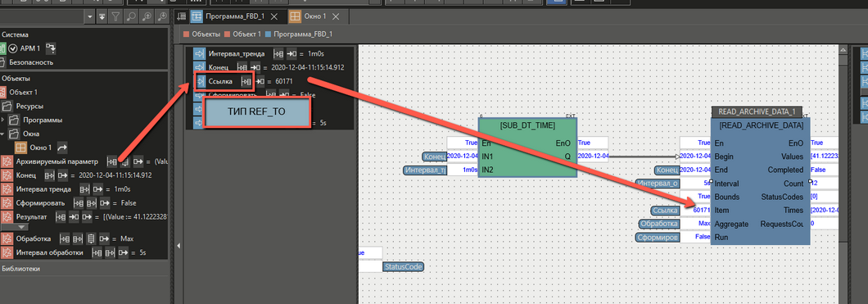Open the dropdown arrow in the tree search box
868x304 pixels.
pyautogui.click(x=90, y=17)
